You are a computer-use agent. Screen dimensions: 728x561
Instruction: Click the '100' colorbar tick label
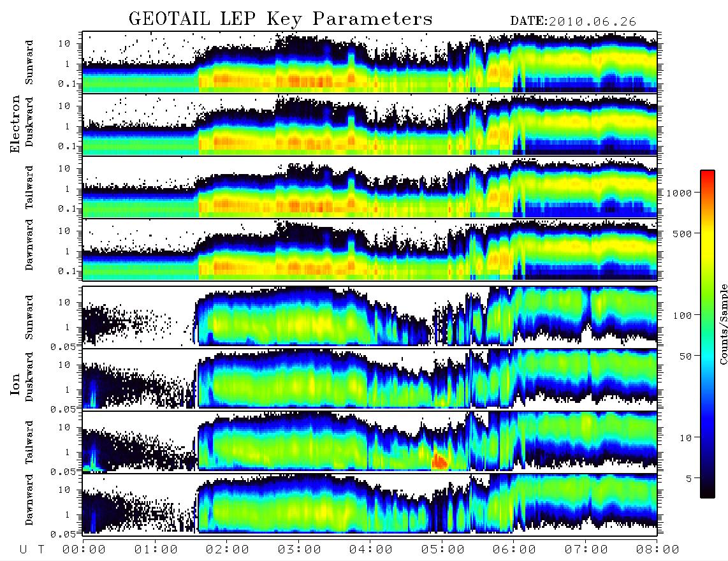point(682,316)
